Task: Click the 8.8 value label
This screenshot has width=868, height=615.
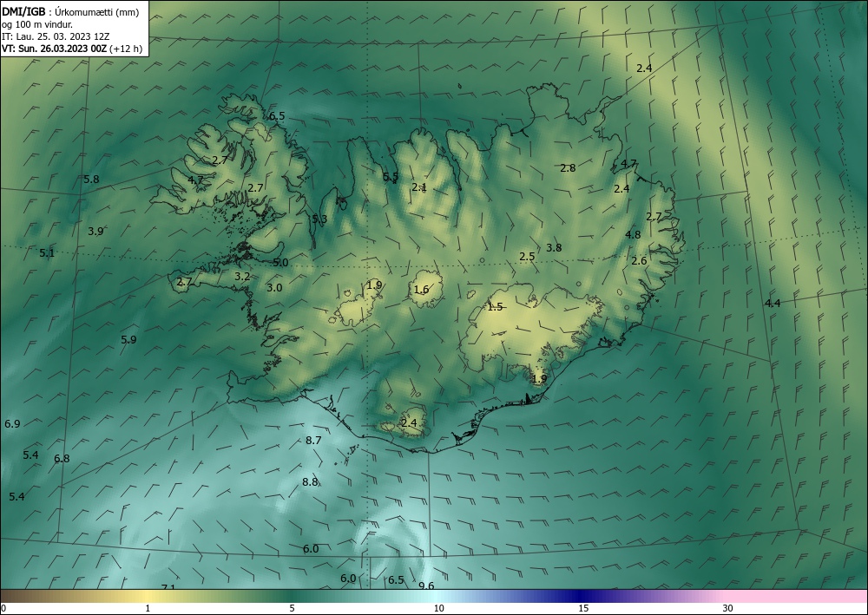Action: [x=310, y=481]
